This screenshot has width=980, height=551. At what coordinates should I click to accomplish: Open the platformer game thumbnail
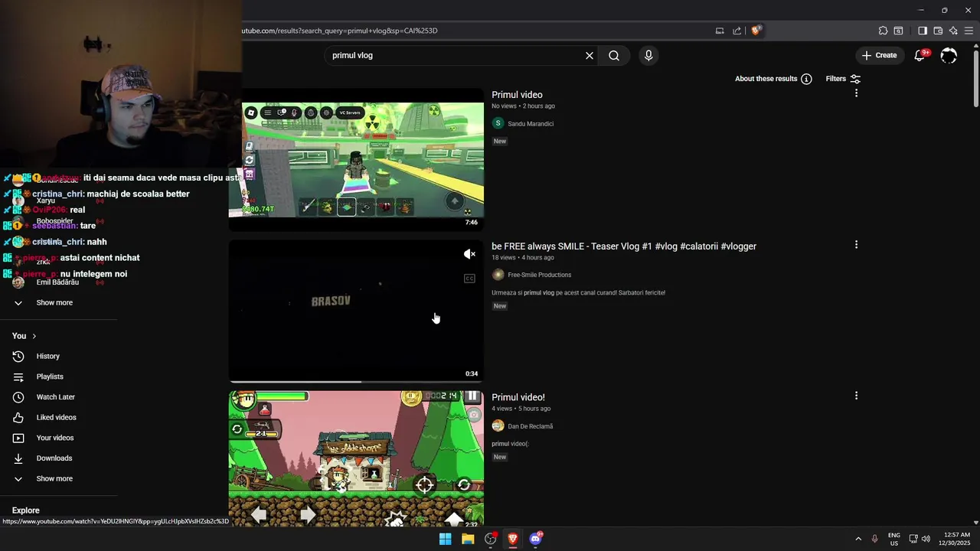(356, 459)
